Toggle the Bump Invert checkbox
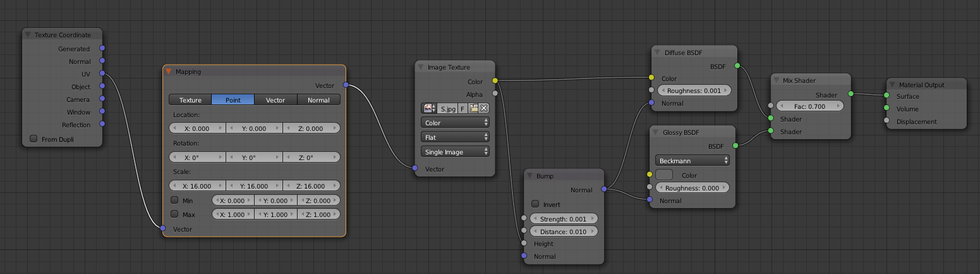The image size is (980, 274). [535, 204]
